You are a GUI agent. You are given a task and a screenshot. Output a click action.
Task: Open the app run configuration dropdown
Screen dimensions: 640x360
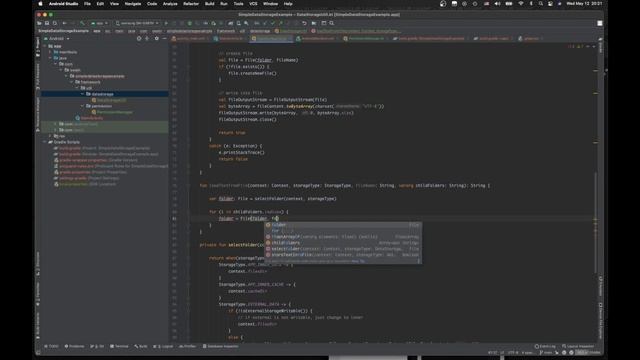(100, 23)
